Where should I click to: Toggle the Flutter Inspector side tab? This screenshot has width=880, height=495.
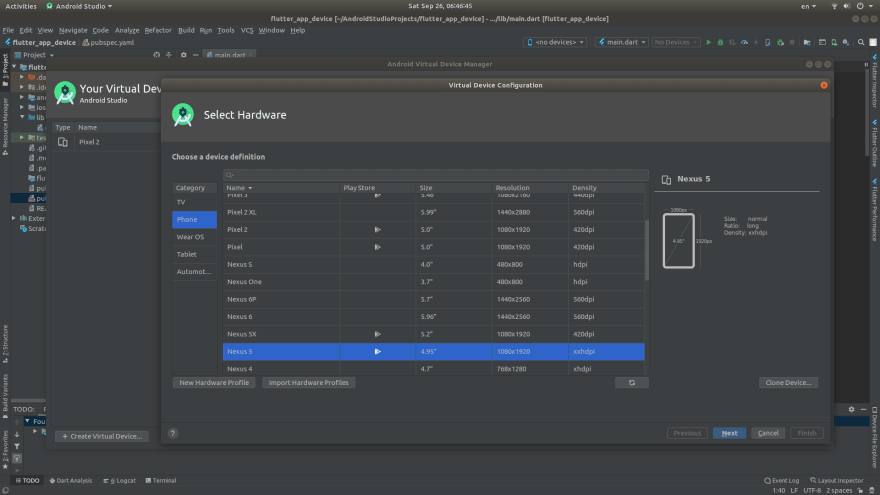click(x=874, y=81)
